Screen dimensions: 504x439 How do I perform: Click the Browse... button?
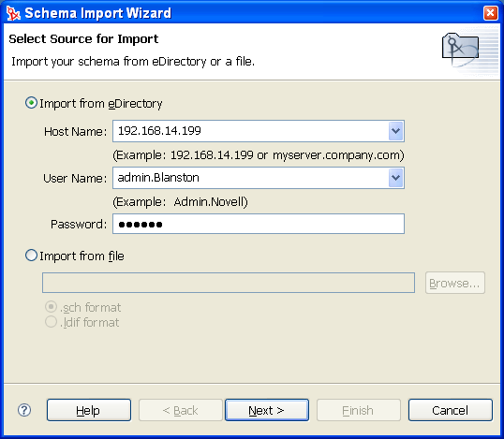(x=455, y=283)
